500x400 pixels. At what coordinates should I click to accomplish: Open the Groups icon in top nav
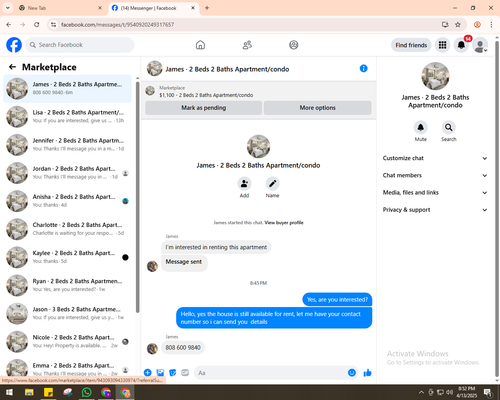point(294,45)
